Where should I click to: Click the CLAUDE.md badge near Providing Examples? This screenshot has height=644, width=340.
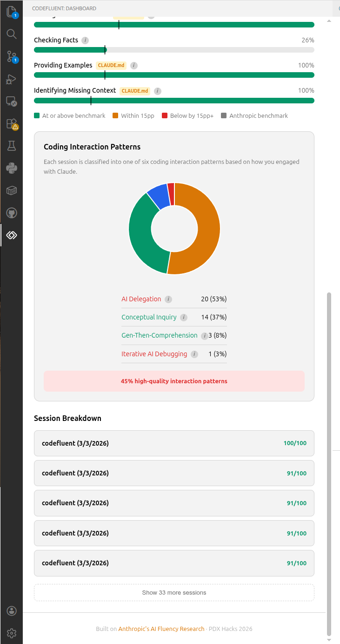[111, 65]
